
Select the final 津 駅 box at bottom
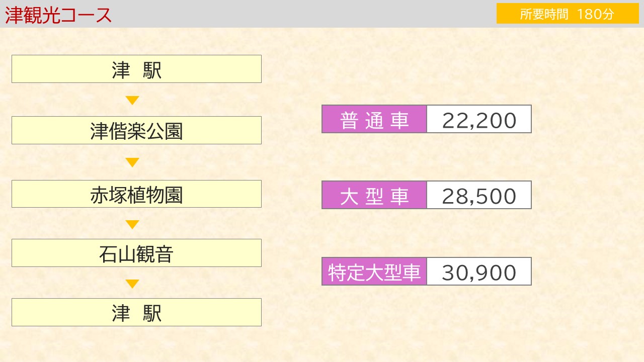click(x=136, y=312)
